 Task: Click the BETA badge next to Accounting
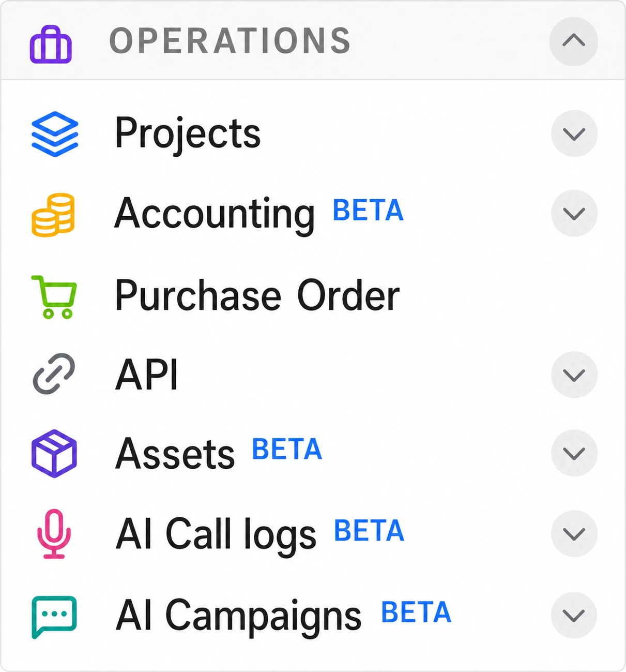click(368, 211)
